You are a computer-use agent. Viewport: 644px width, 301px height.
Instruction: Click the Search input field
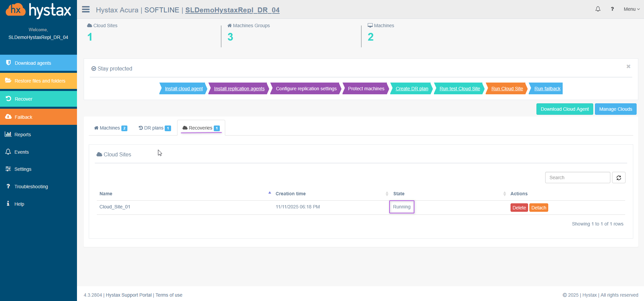(577, 178)
